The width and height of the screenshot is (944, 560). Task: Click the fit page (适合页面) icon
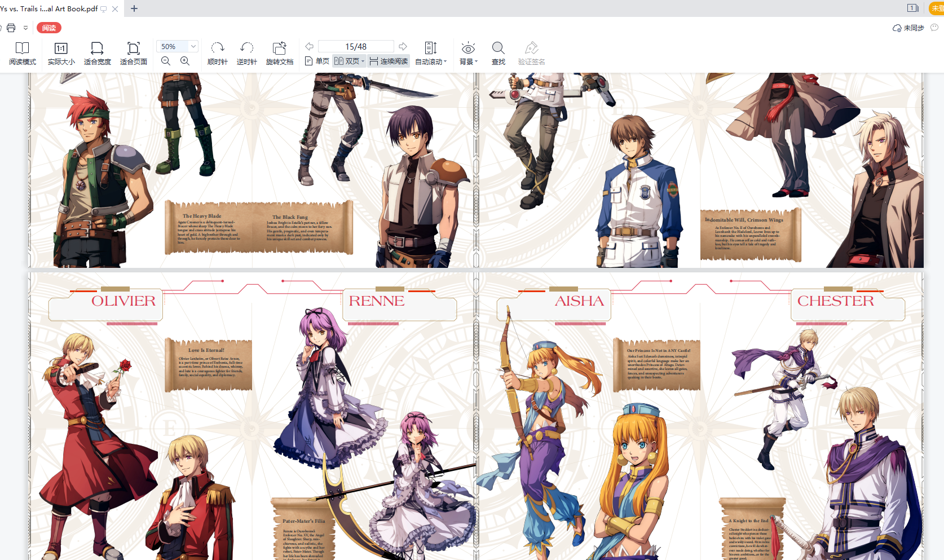133,54
